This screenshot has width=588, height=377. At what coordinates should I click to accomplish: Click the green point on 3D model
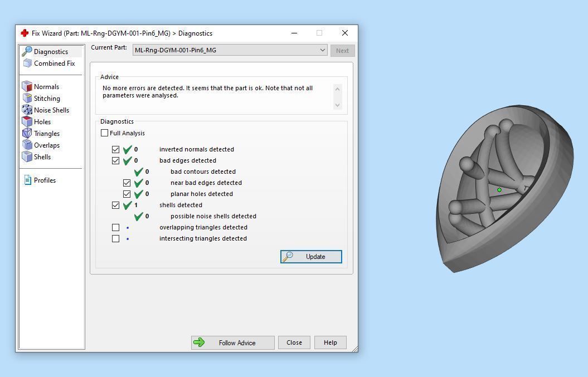pos(499,190)
